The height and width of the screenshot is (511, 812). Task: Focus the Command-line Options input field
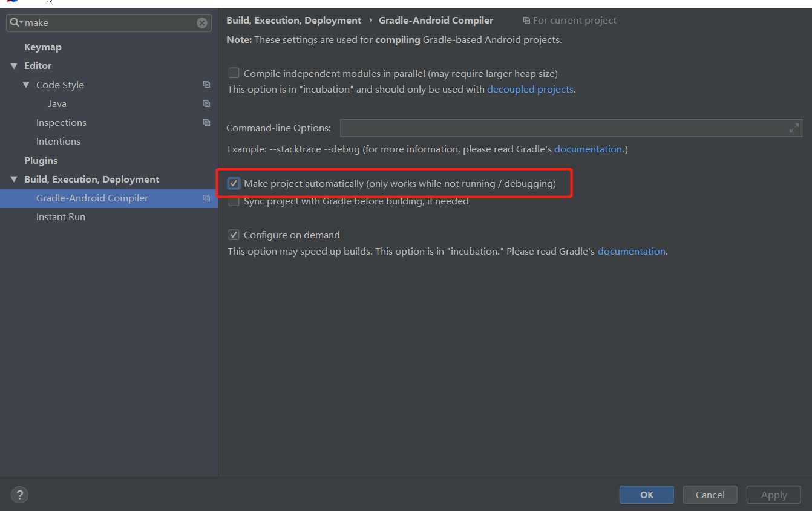[571, 128]
